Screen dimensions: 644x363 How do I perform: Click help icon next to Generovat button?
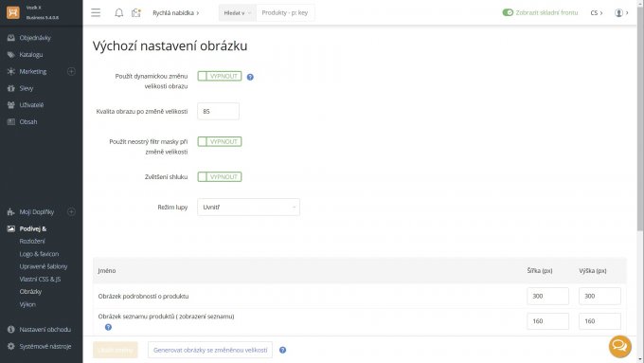tap(282, 350)
